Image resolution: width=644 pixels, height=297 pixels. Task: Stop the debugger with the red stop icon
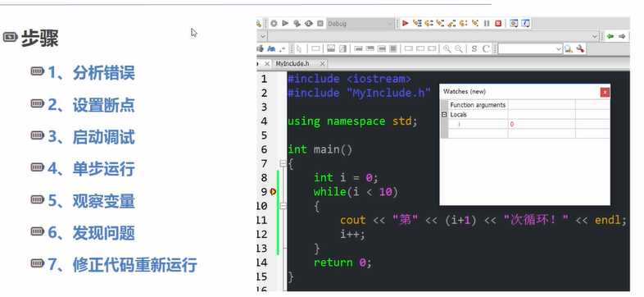tap(498, 24)
